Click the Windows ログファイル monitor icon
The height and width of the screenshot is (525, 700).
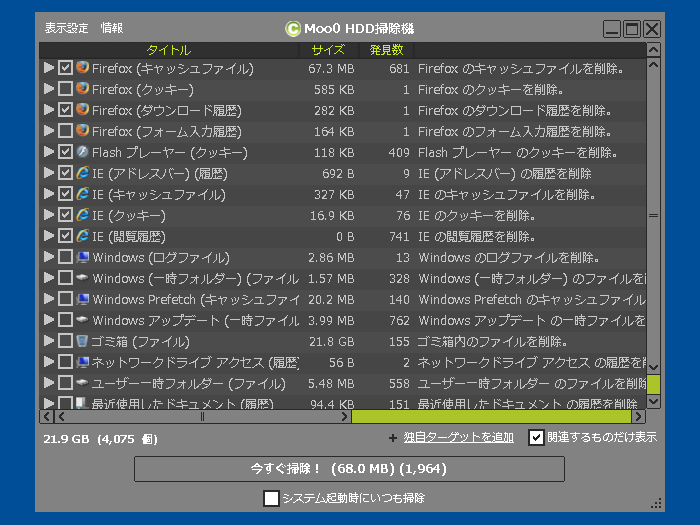pyautogui.click(x=83, y=257)
